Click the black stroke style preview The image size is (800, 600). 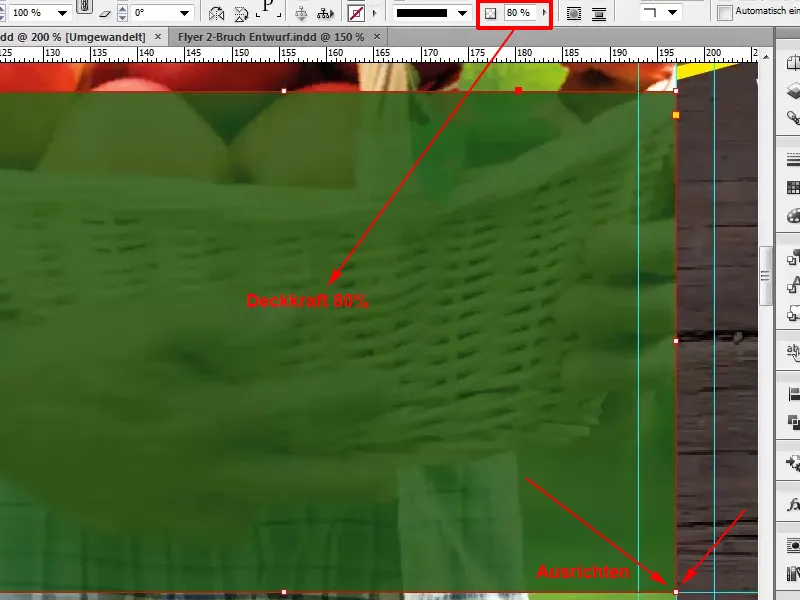pos(422,13)
